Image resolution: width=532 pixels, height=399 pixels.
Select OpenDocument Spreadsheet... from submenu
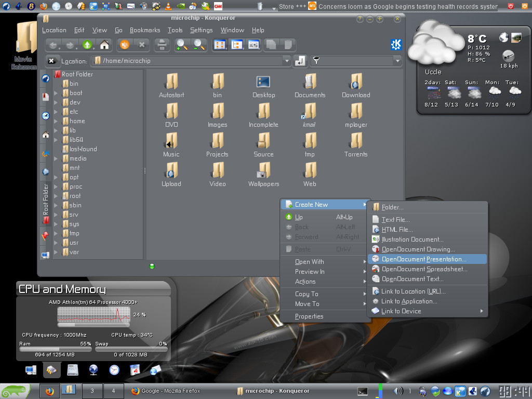tap(428, 269)
